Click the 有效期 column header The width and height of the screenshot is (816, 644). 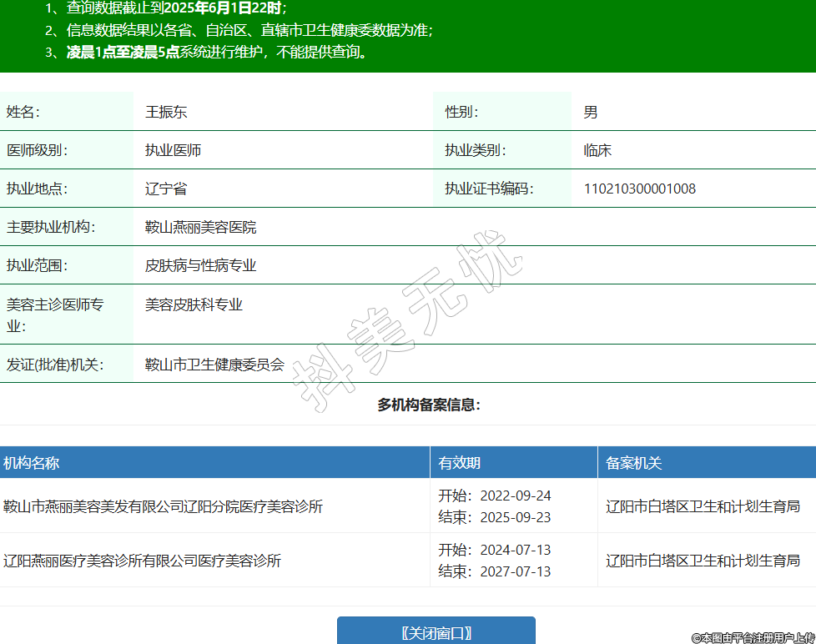pyautogui.click(x=460, y=463)
